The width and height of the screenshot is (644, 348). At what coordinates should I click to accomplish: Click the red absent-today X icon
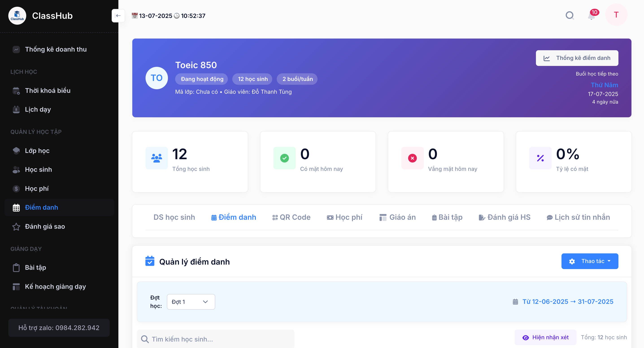click(x=412, y=158)
